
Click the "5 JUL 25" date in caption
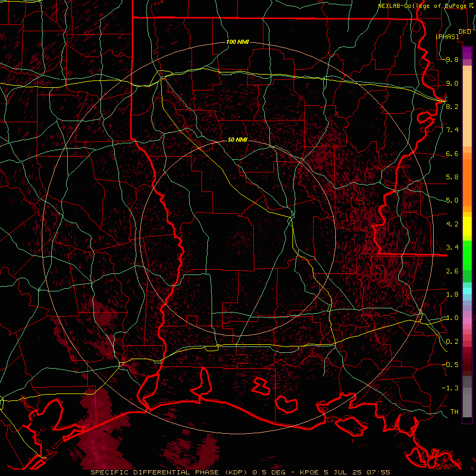343,472
